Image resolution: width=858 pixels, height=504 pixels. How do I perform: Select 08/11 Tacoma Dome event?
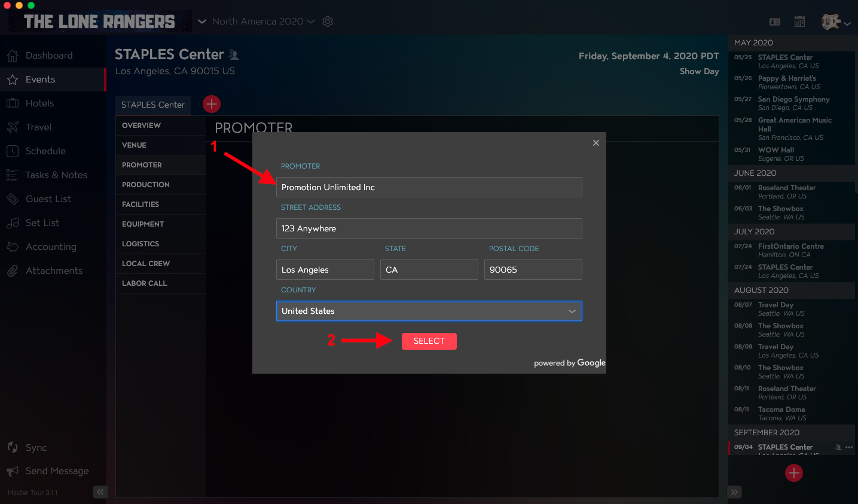pyautogui.click(x=792, y=414)
